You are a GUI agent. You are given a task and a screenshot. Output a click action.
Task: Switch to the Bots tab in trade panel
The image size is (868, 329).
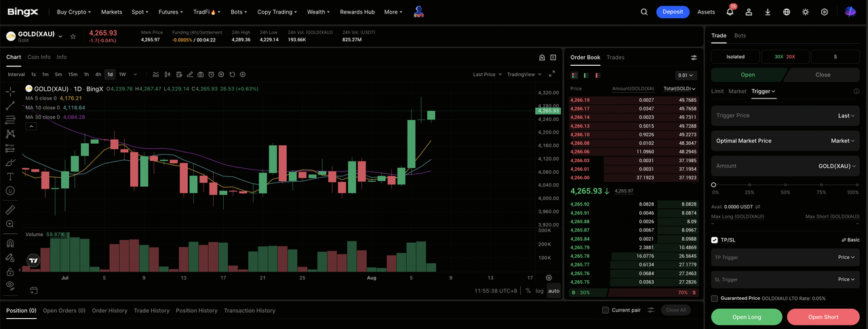coord(740,35)
